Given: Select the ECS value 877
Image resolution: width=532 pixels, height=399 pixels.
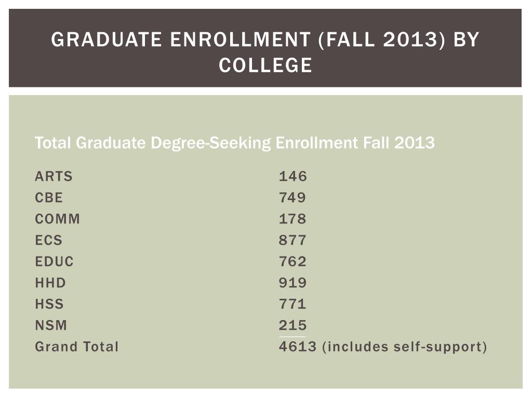Looking at the screenshot, I should [x=292, y=240].
